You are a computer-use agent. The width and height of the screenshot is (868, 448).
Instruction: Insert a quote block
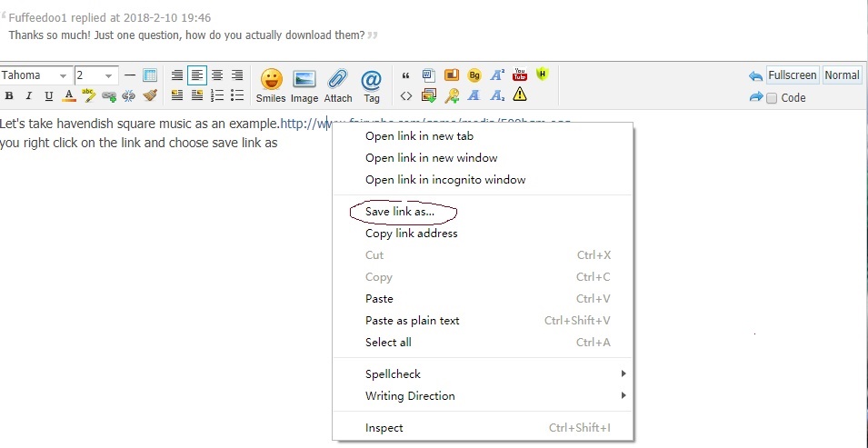(x=405, y=75)
